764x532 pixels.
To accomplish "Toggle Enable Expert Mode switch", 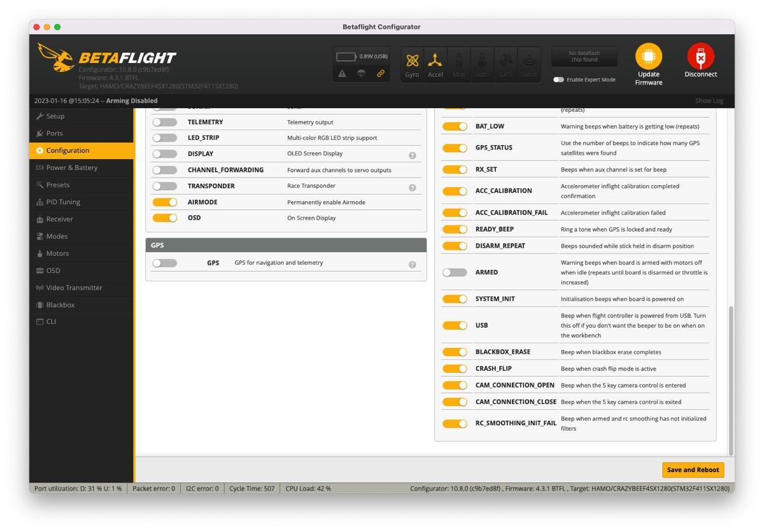I will tap(558, 80).
